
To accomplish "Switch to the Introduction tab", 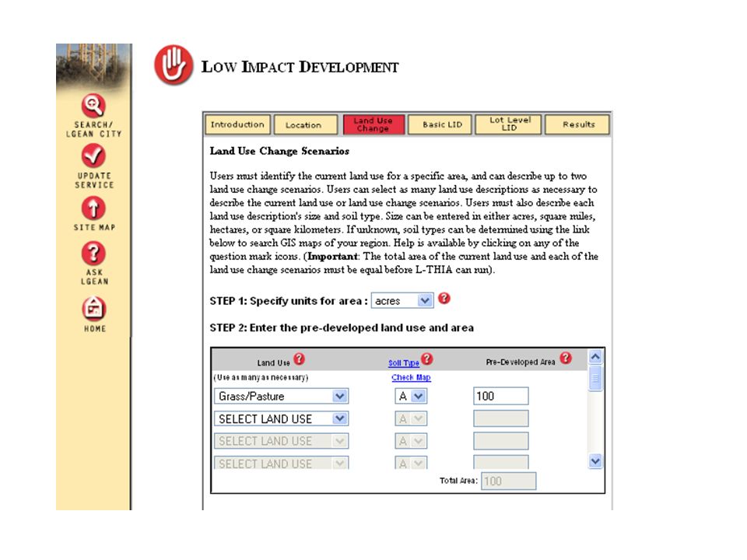I will click(x=238, y=124).
